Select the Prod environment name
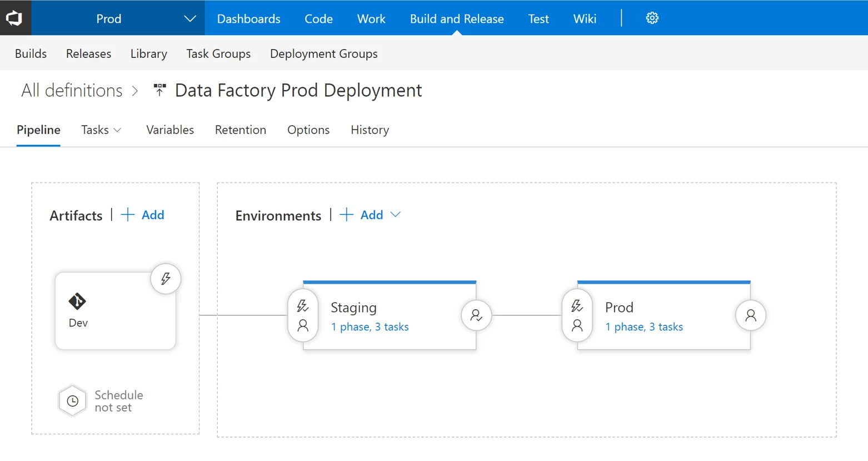 coord(619,308)
